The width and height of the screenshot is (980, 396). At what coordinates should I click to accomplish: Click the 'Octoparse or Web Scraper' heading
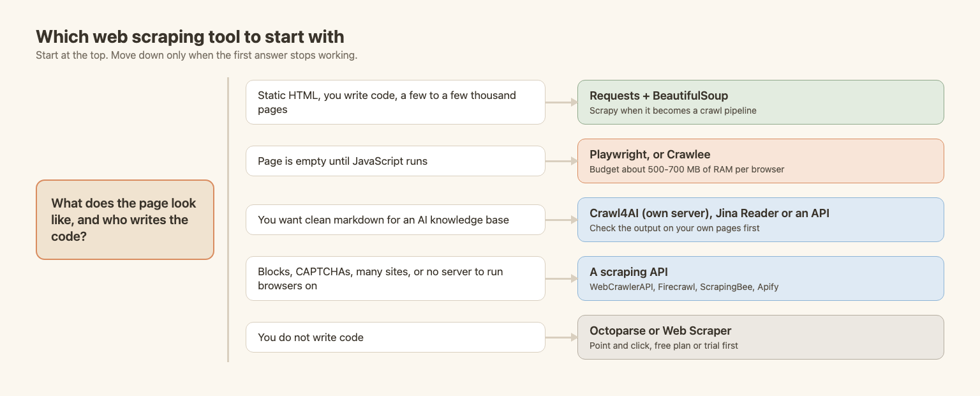(x=660, y=331)
